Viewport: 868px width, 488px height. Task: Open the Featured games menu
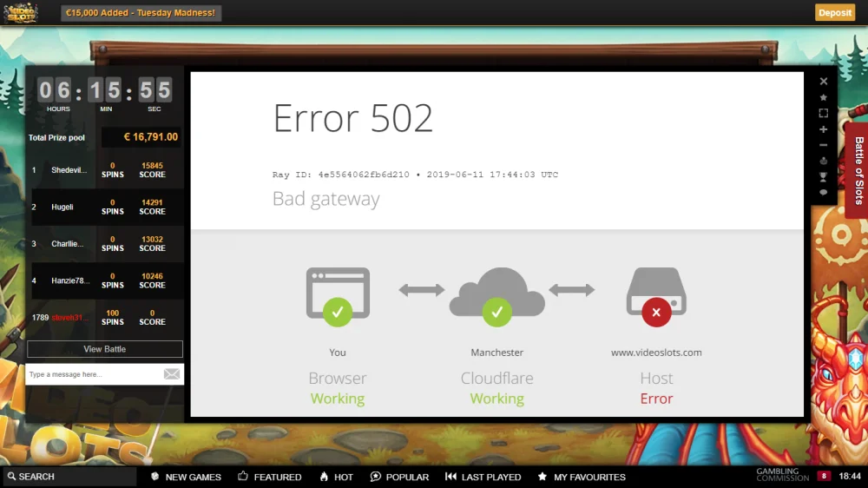point(270,477)
